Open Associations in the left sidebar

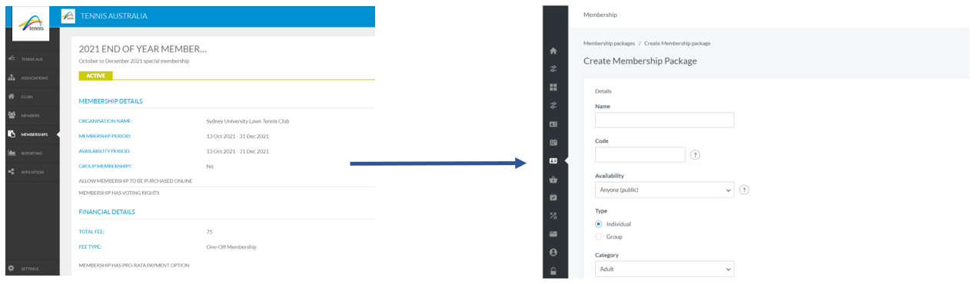(32, 78)
